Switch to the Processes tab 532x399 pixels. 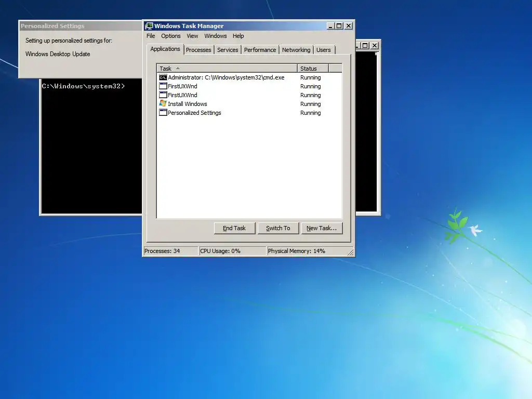(x=198, y=50)
